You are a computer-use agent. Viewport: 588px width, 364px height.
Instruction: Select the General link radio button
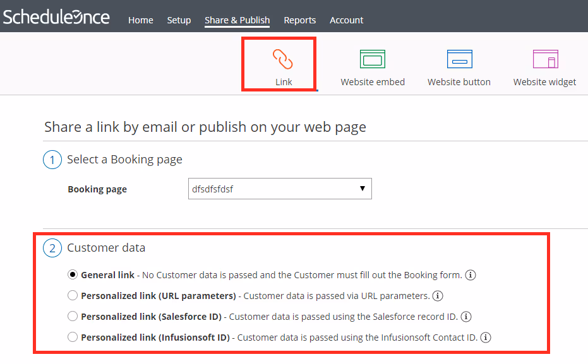(x=73, y=275)
